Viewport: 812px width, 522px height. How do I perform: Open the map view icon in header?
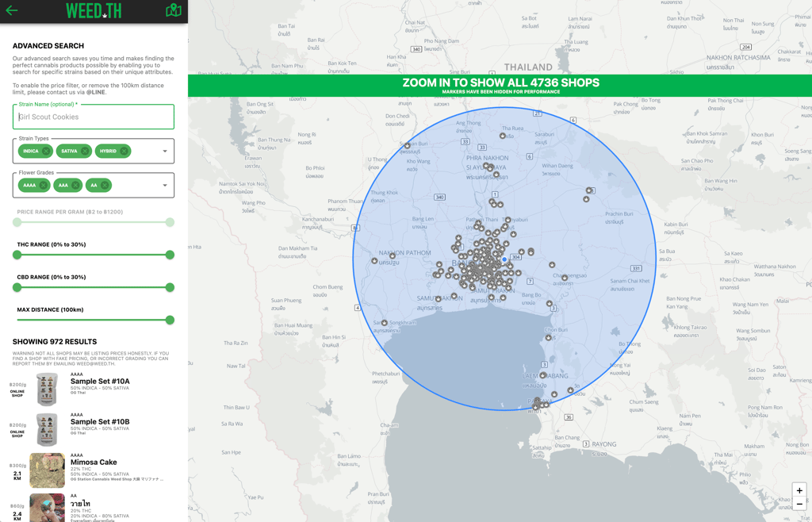174,10
